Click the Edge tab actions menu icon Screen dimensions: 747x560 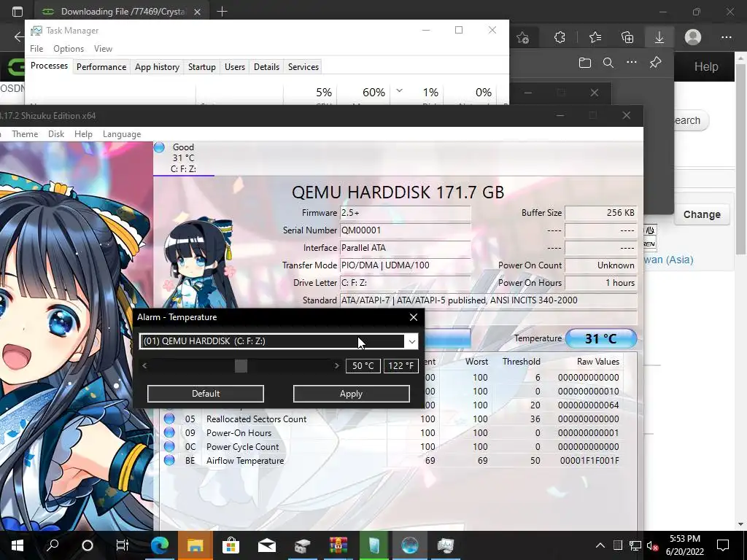click(x=18, y=12)
